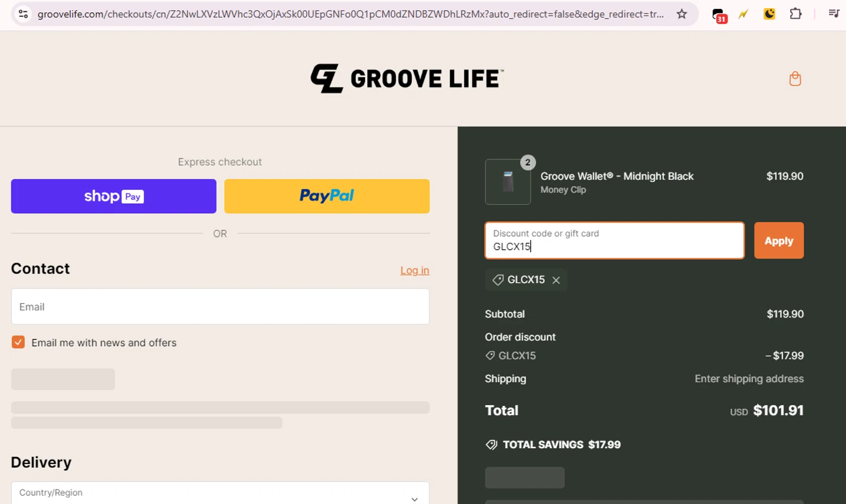The width and height of the screenshot is (846, 504).
Task: Go to Groove Life home via logo
Action: click(407, 78)
